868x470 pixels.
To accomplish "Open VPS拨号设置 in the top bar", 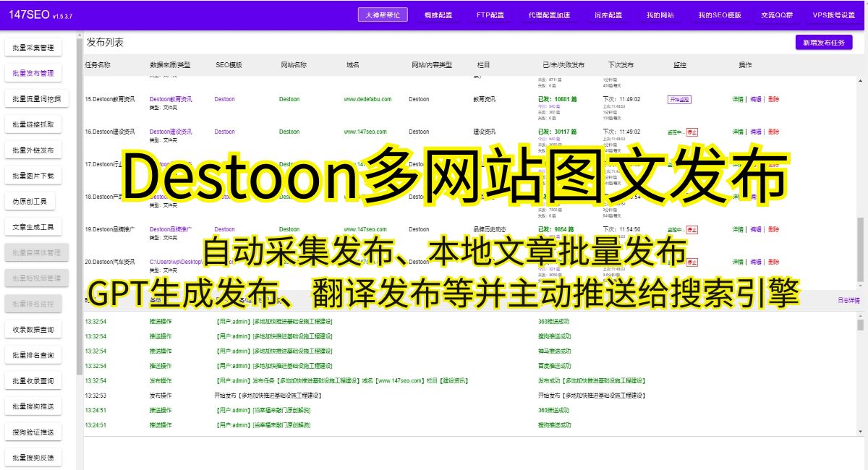I will tap(834, 14).
